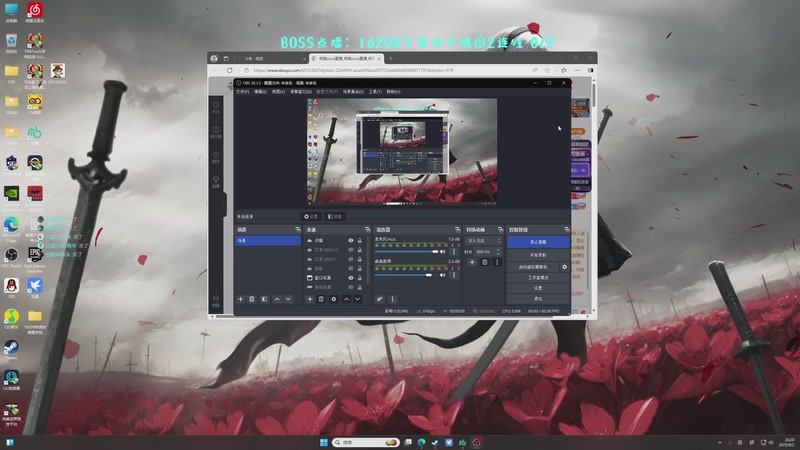Open 桌面音频 three-dot options menu
Screen dimensions: 800x450
point(454,275)
